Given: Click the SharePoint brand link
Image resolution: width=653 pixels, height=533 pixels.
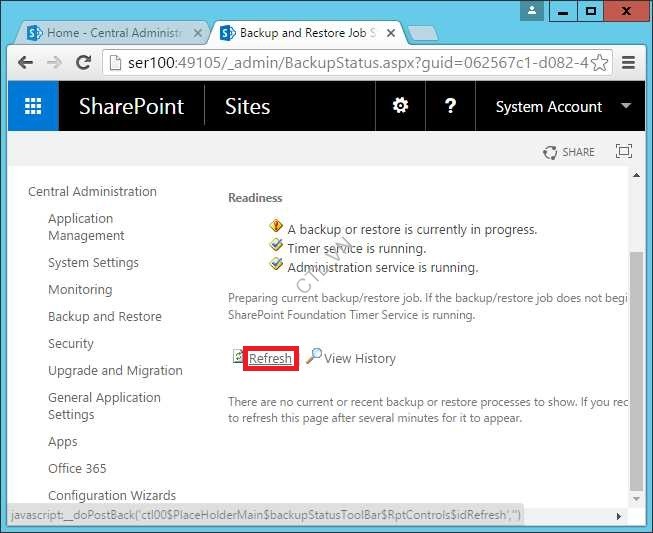Looking at the screenshot, I should [131, 106].
